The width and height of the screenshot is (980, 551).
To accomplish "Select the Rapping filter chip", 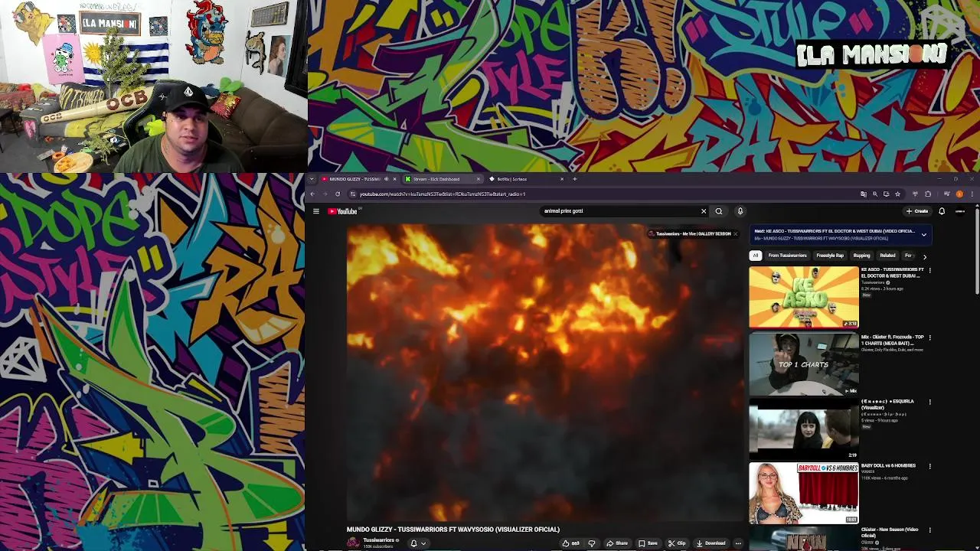I will [x=861, y=256].
